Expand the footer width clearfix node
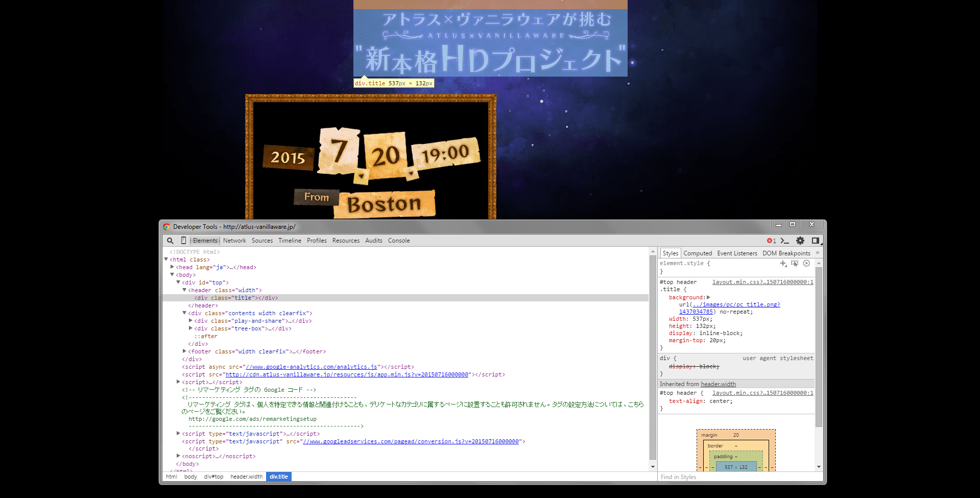Viewport: 980px width, 498px height. tap(184, 351)
